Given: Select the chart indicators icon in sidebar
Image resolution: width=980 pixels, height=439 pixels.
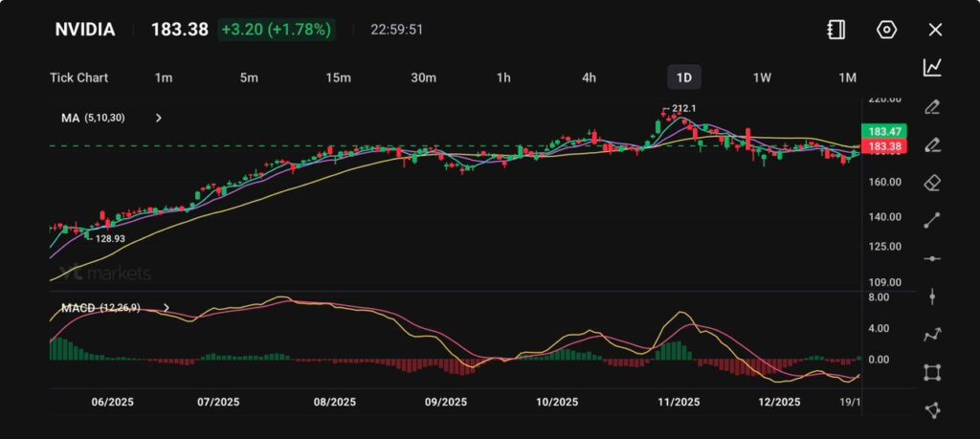Looking at the screenshot, I should (x=932, y=67).
